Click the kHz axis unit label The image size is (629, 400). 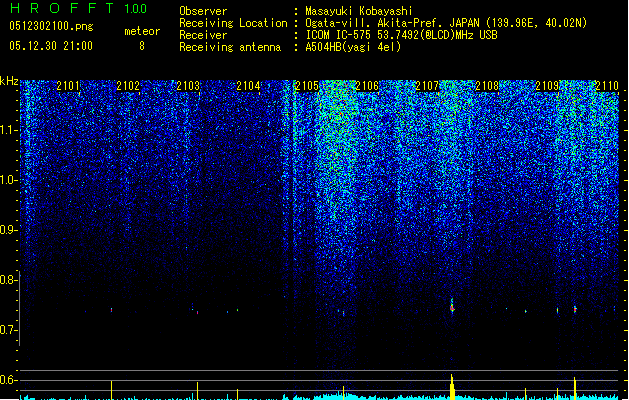(9, 81)
